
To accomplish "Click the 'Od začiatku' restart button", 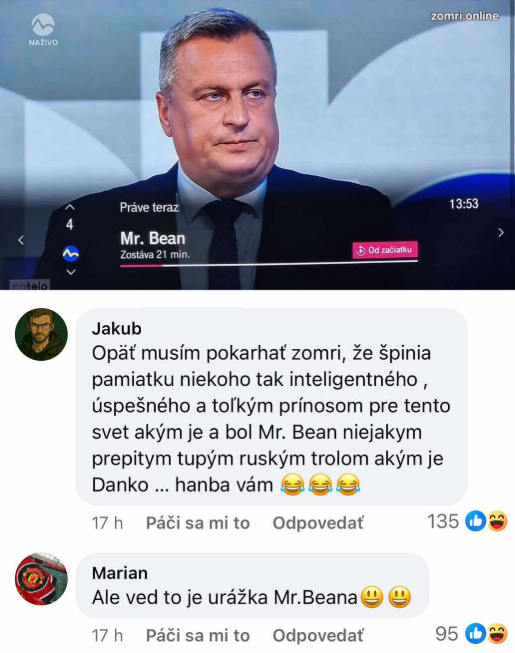I will tap(385, 250).
